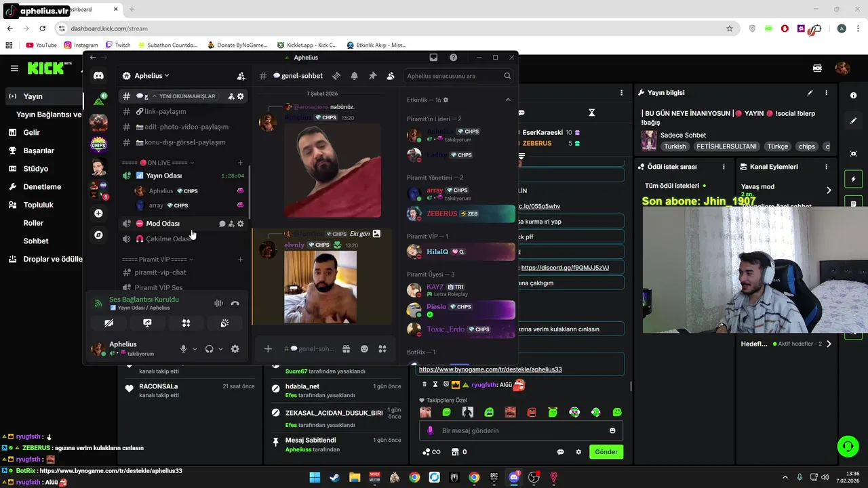Open Discord user settings gear
This screenshot has height=488, width=868.
click(x=235, y=349)
